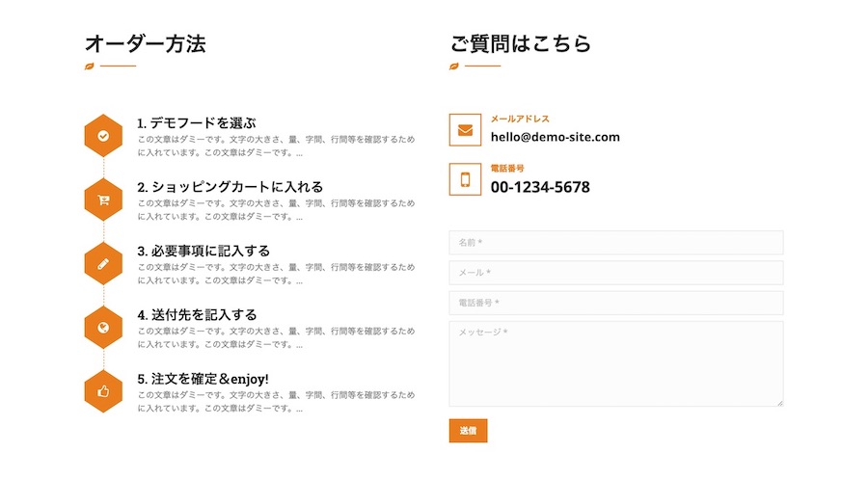Click inside the メッセージ message textarea
868x479 pixels.
click(616, 364)
